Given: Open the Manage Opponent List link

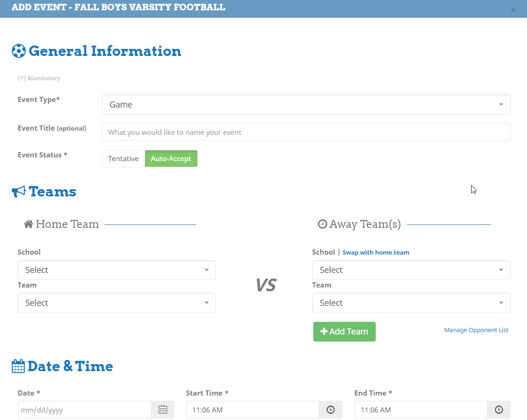Looking at the screenshot, I should point(476,330).
